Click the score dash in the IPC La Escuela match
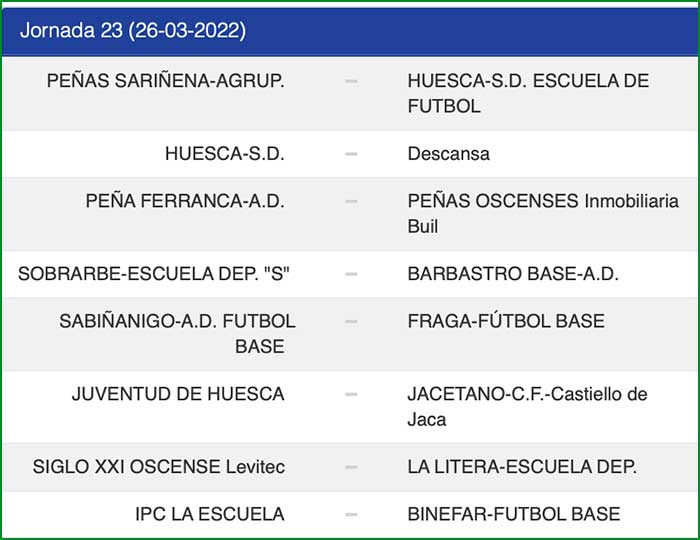The image size is (700, 540). click(x=351, y=514)
